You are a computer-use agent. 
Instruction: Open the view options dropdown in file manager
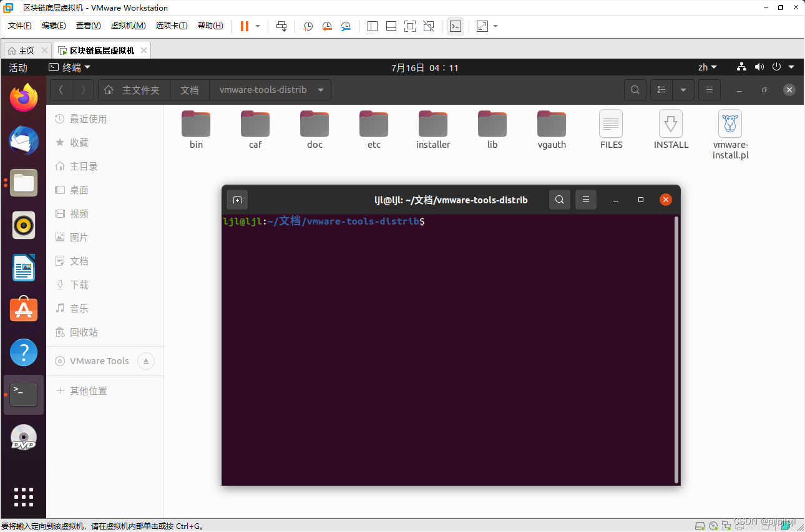[x=683, y=90]
